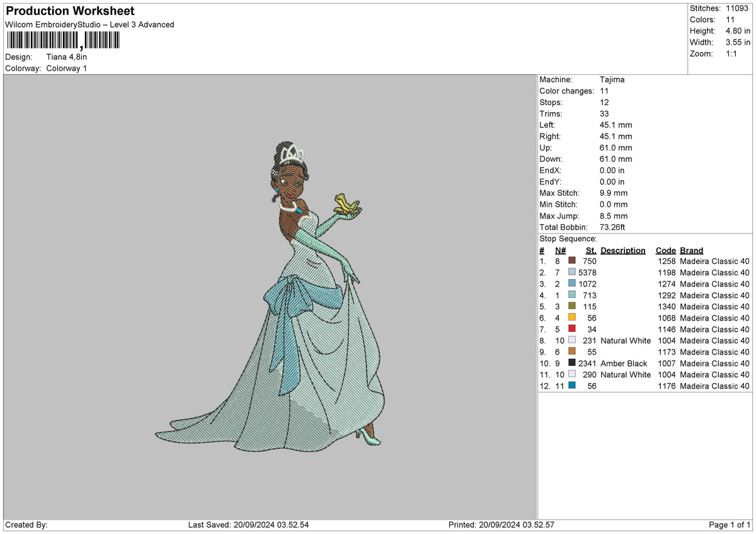Image resolution: width=756 pixels, height=534 pixels.
Task: Click the design name 'Tiana 4,8in'
Action: coord(67,57)
